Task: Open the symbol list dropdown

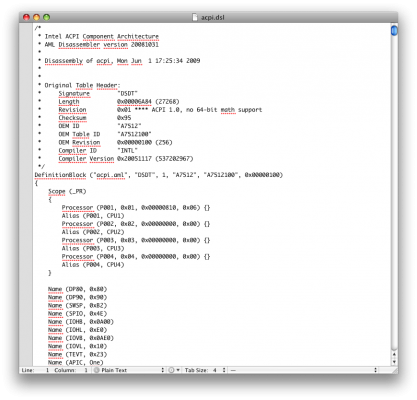Action: (x=304, y=370)
